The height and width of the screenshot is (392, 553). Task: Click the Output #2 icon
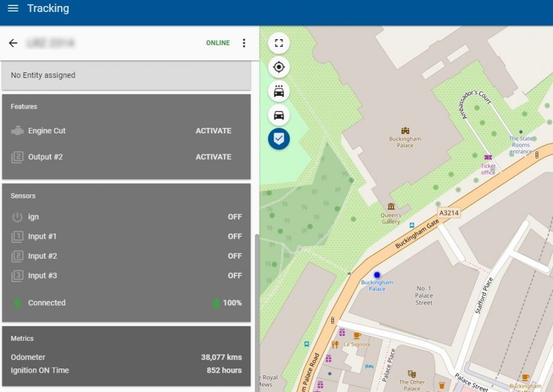tap(18, 157)
